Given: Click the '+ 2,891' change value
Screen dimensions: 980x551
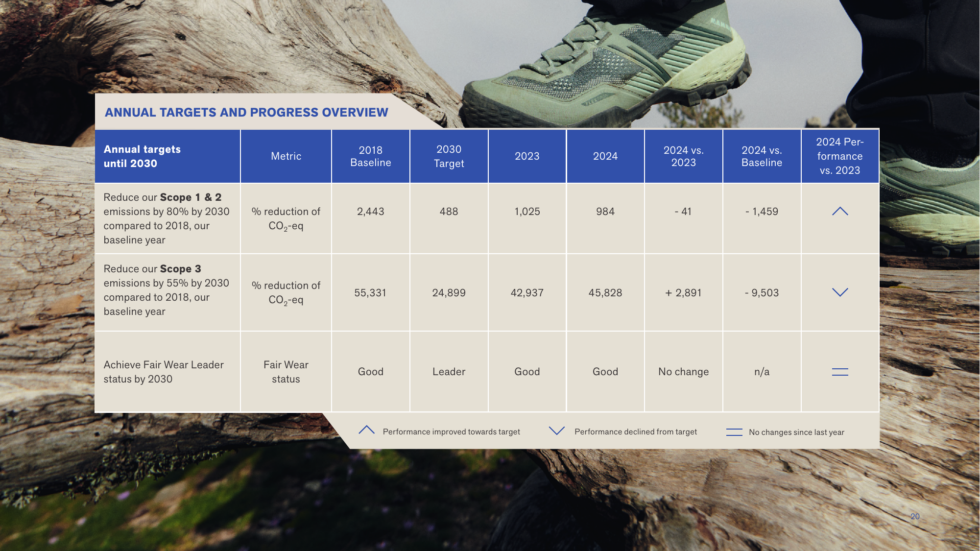Looking at the screenshot, I should coord(683,293).
